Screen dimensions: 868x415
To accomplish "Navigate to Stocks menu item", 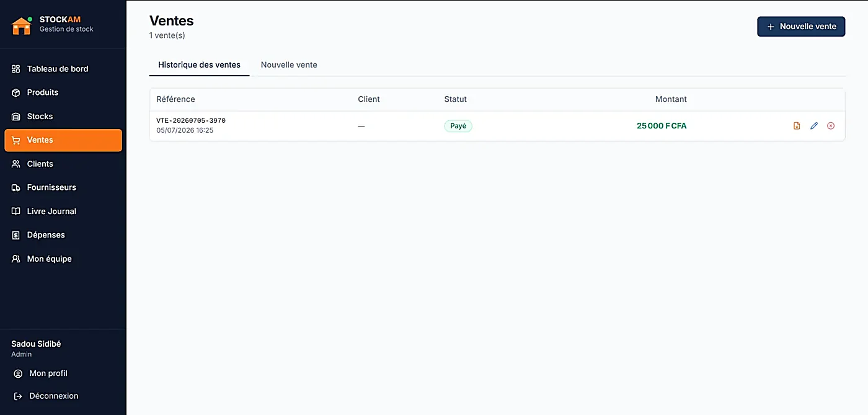I will (63, 117).
